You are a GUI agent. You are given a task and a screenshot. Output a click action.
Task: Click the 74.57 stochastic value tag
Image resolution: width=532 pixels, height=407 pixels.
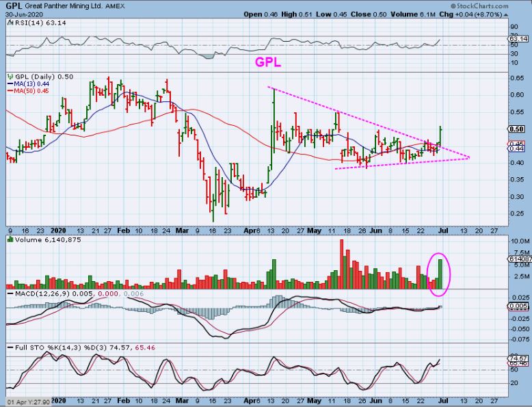pos(518,358)
